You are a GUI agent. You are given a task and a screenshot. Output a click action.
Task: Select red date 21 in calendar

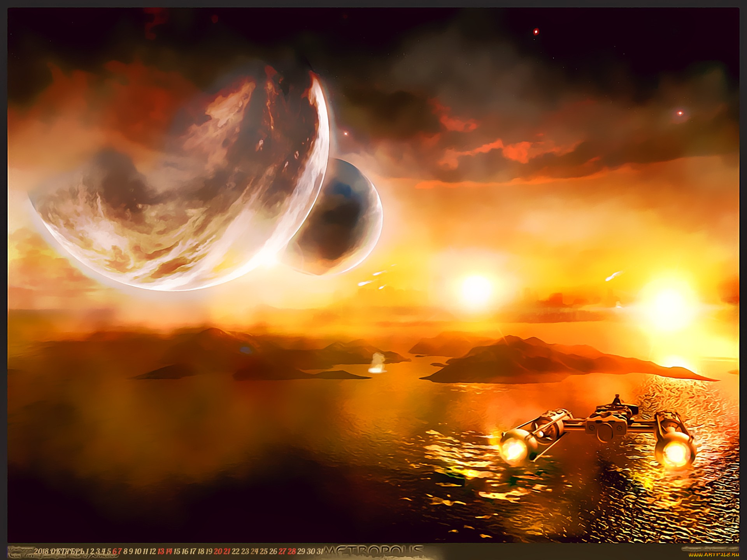click(227, 551)
